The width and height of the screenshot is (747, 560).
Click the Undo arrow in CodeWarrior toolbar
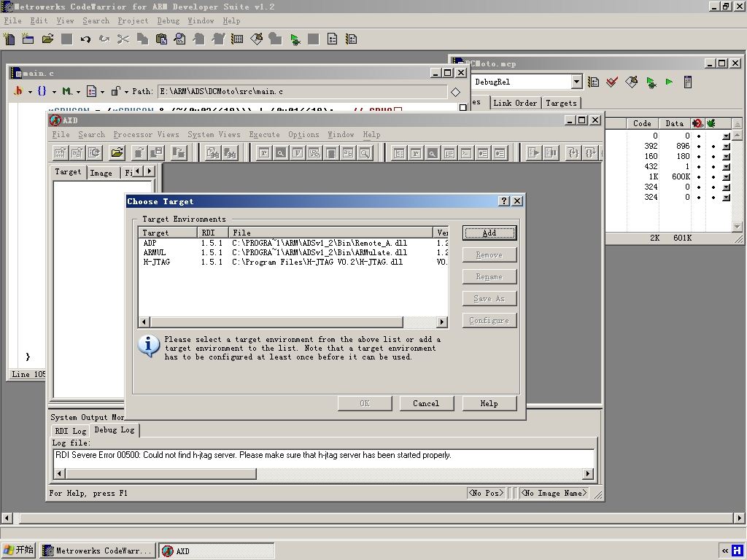tap(85, 39)
